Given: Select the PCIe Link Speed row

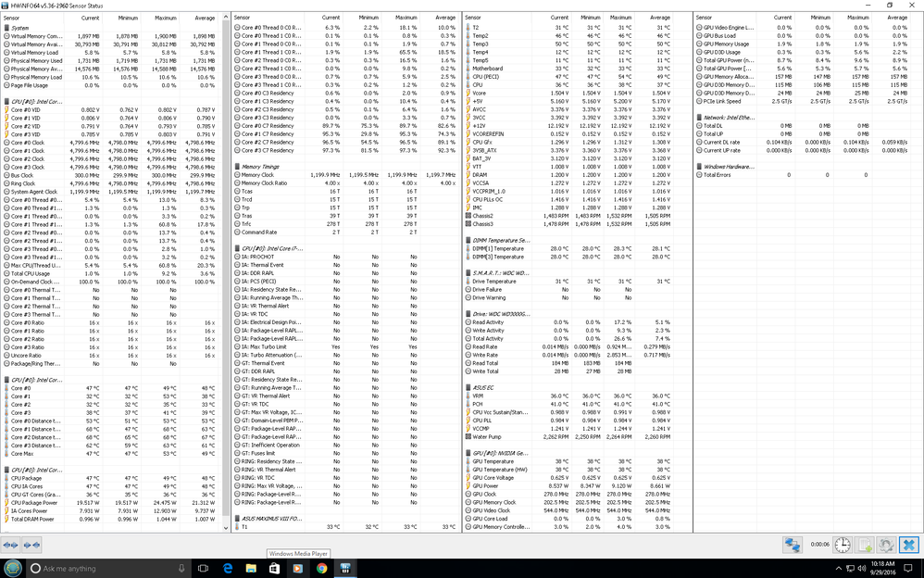Looking at the screenshot, I should tap(808, 102).
